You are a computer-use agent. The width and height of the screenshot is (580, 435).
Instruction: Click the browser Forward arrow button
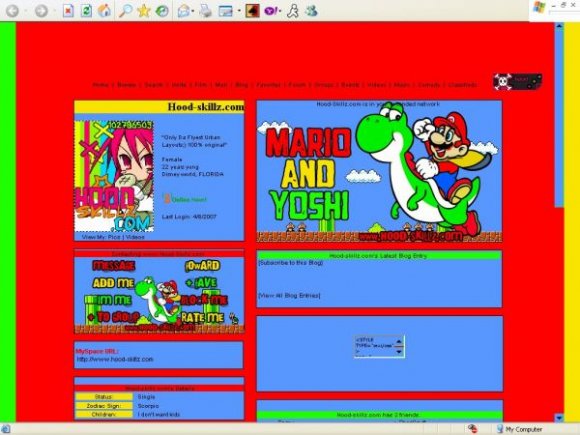[41, 11]
